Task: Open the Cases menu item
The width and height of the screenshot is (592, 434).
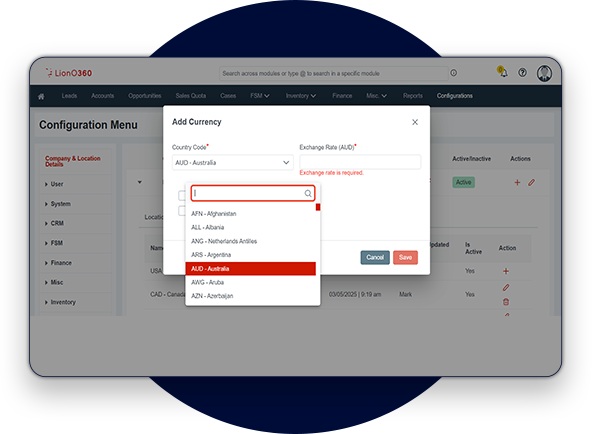Action: coord(228,96)
